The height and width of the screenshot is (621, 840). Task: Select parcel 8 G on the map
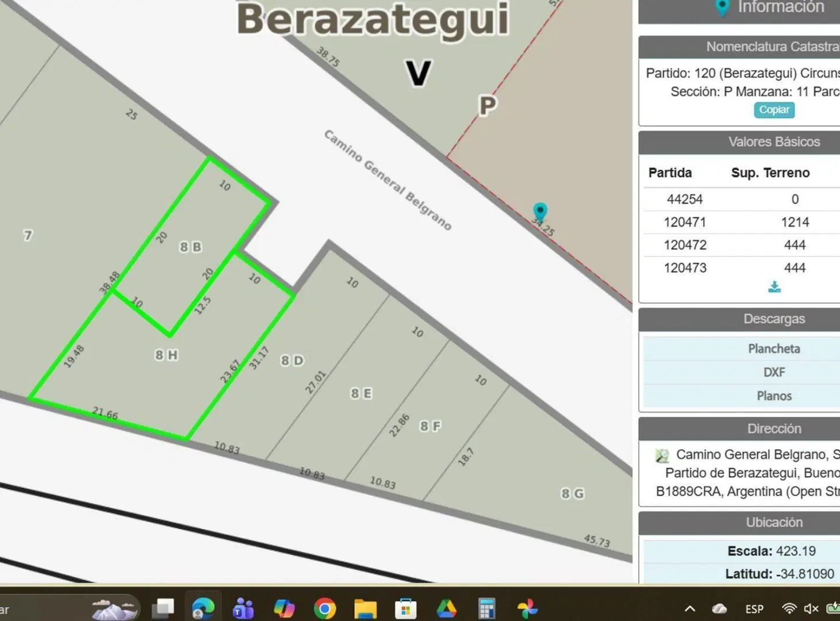(x=573, y=493)
